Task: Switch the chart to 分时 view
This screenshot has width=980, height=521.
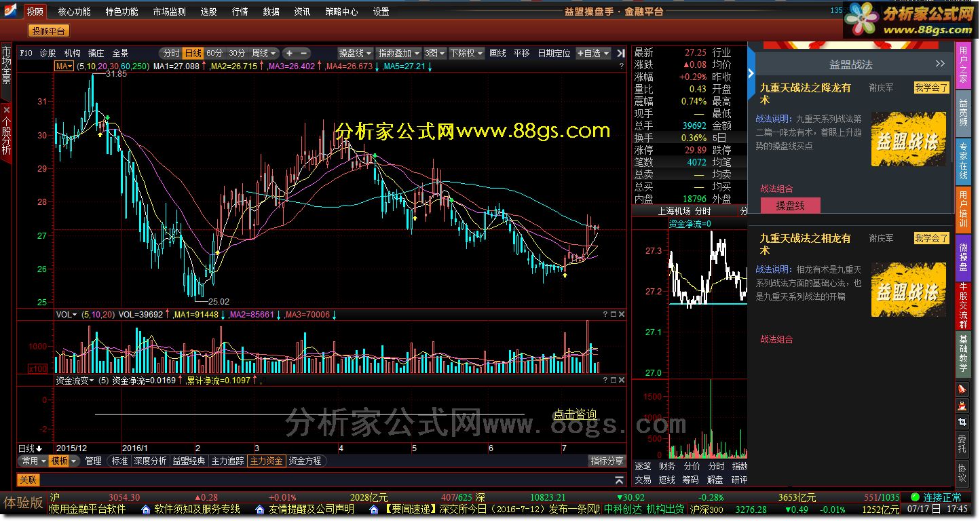Action: click(x=171, y=53)
